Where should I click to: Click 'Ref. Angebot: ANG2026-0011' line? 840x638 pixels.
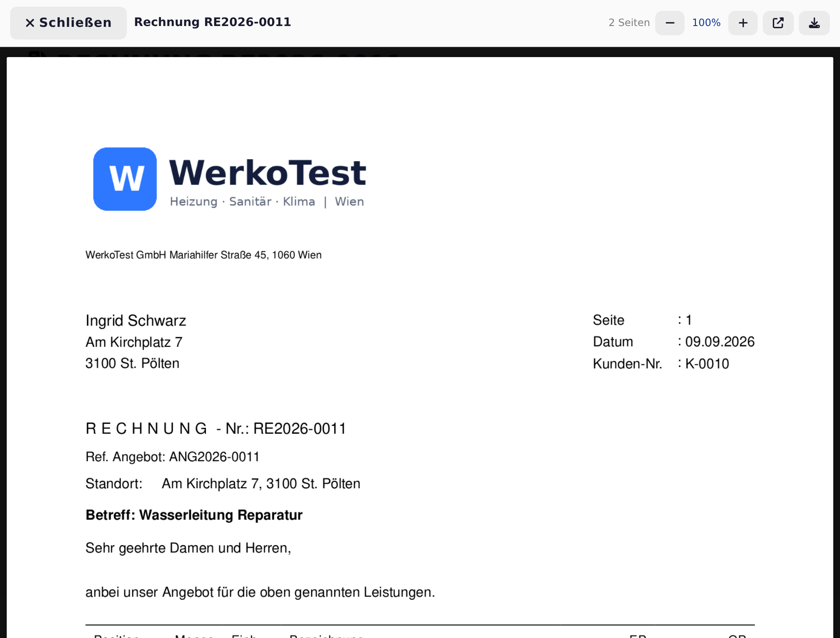(173, 457)
